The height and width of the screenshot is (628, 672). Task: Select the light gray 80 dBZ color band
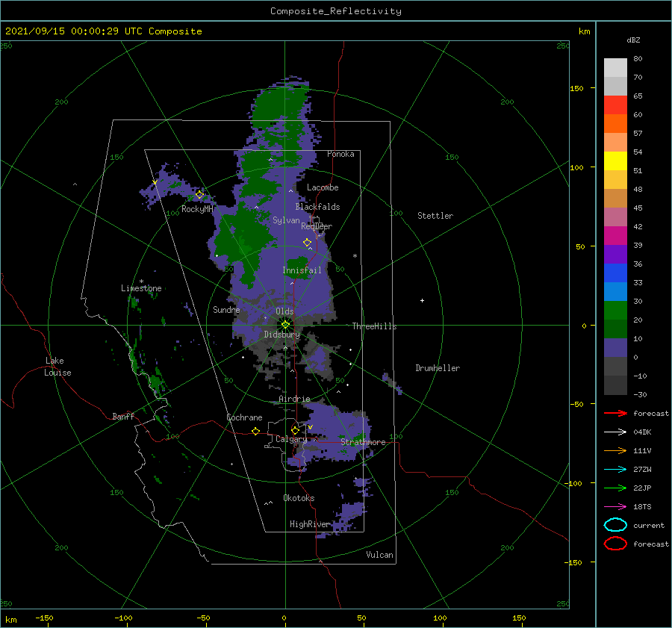click(615, 67)
